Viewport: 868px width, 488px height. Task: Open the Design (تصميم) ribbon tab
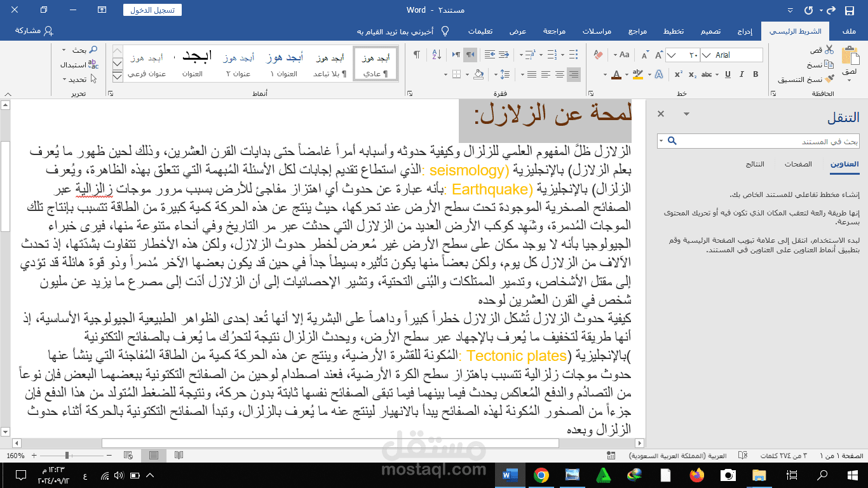tap(710, 31)
